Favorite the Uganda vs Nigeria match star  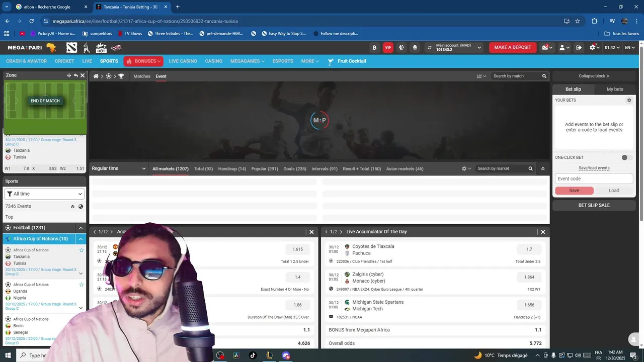pos(82,285)
